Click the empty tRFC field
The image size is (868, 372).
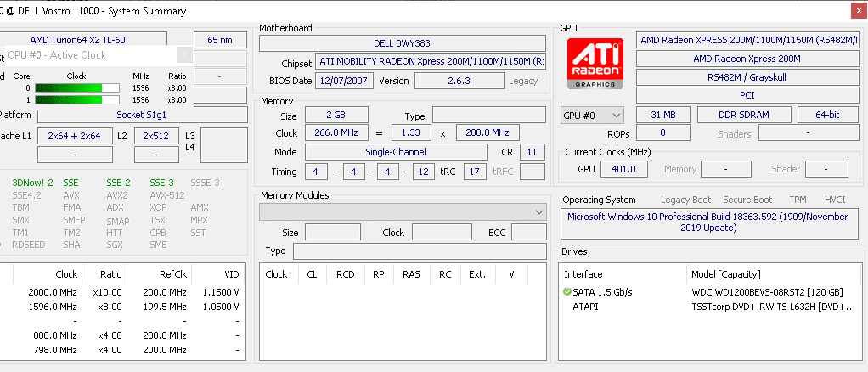pos(533,171)
